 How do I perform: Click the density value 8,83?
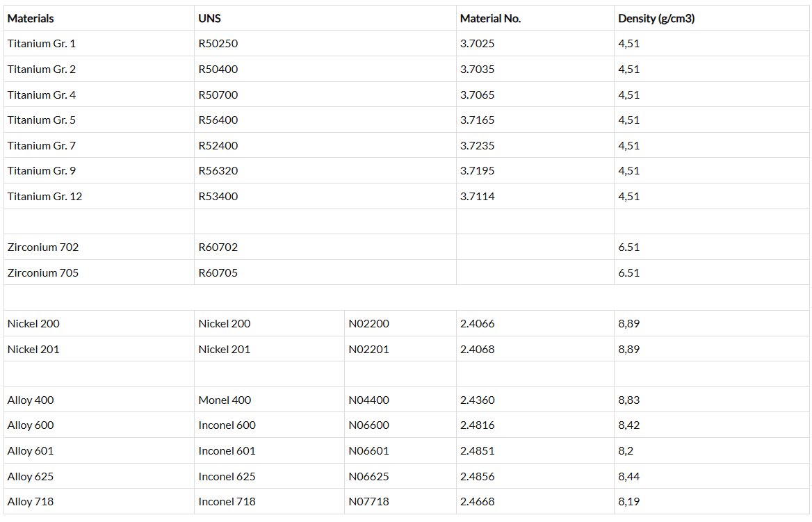click(628, 400)
